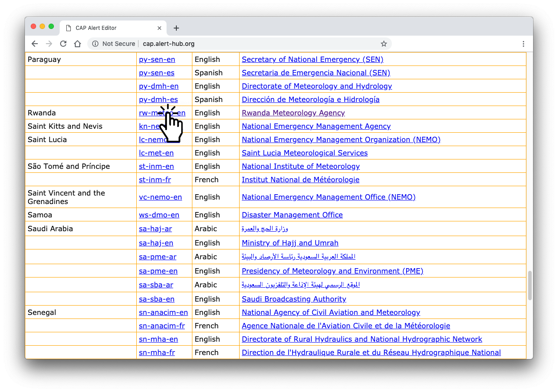Open the sa-sba-ar link

point(156,285)
